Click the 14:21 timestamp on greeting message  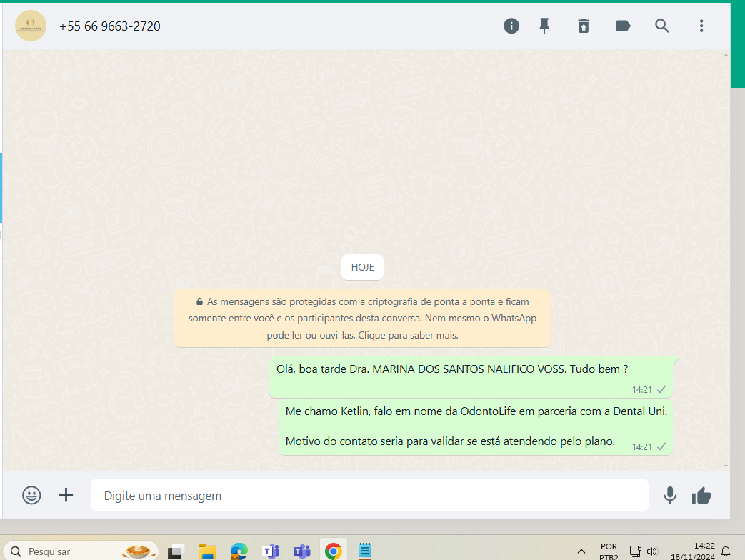point(641,389)
